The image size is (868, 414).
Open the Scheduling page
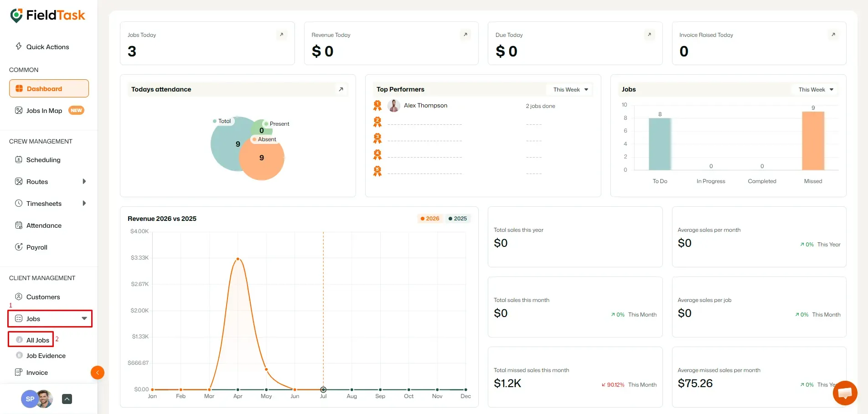pyautogui.click(x=43, y=160)
